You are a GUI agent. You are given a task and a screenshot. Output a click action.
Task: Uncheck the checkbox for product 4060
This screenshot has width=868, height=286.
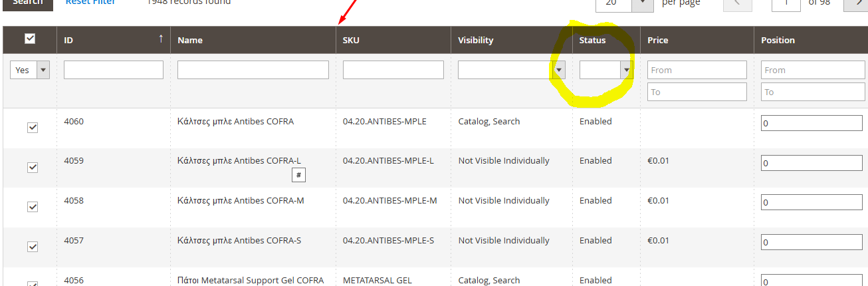pyautogui.click(x=33, y=128)
